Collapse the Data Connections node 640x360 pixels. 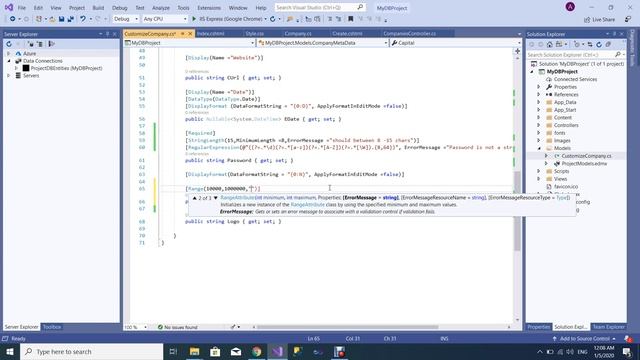(x=9, y=61)
